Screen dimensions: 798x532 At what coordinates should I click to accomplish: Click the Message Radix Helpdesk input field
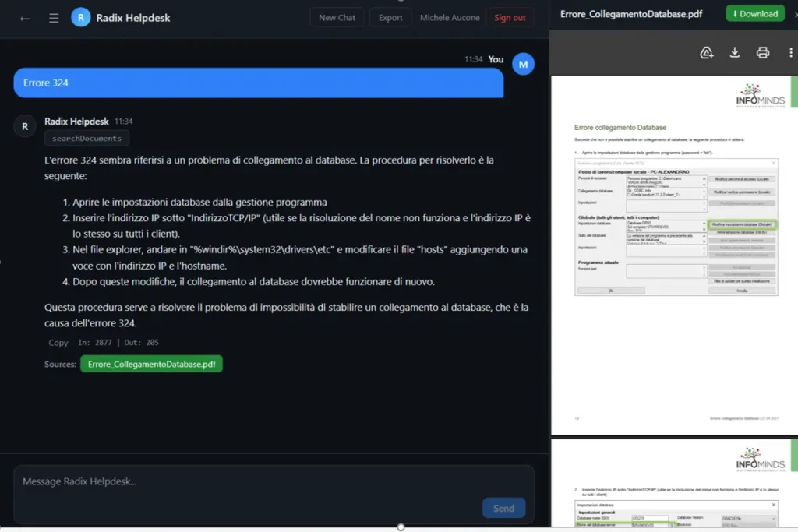coord(249,482)
